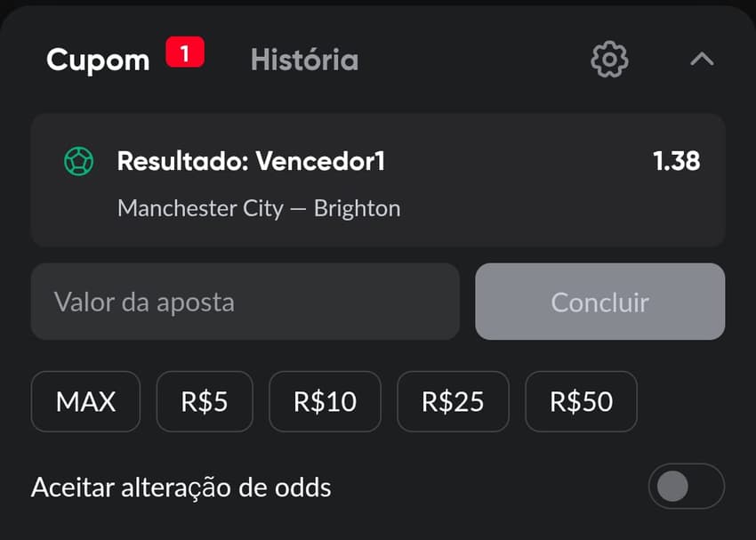The width and height of the screenshot is (756, 540).
Task: Collapse the coupon panel via the chevron
Action: click(703, 60)
